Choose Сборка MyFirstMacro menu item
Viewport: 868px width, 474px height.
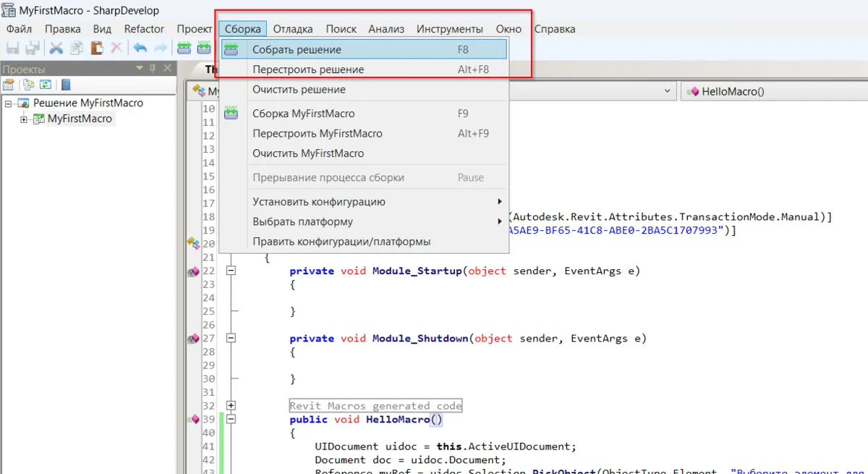[364, 114]
